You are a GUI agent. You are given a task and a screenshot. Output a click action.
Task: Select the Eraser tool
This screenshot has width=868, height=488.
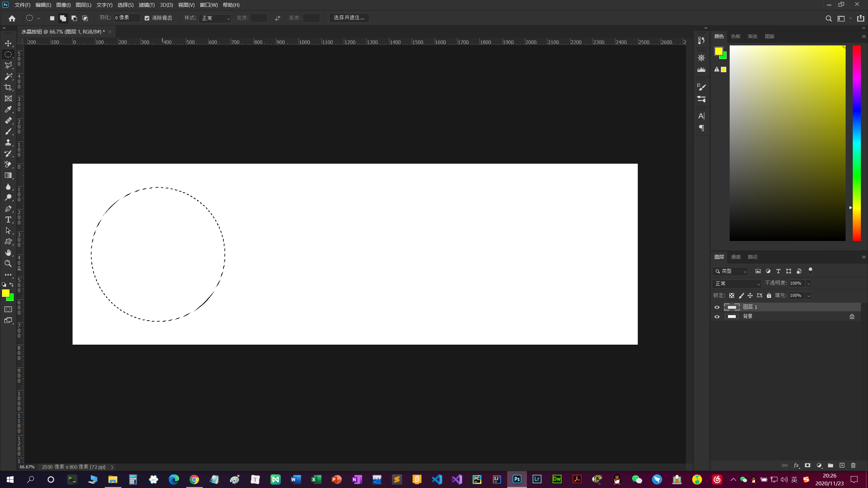pos(8,164)
